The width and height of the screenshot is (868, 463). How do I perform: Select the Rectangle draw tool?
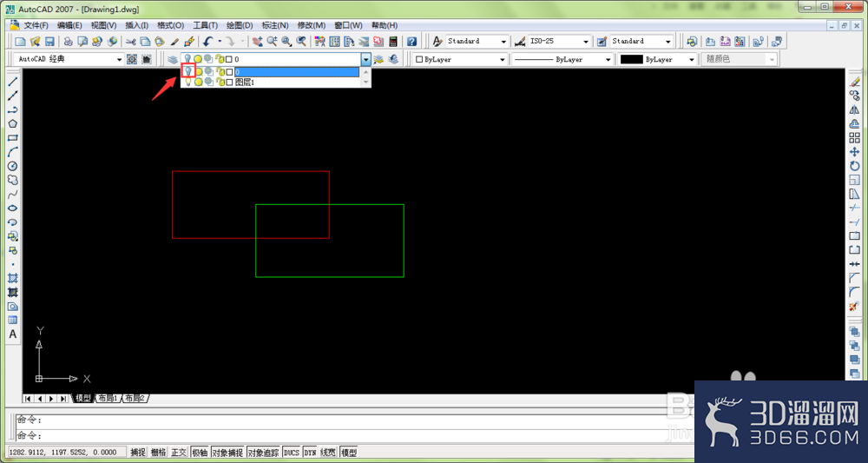tap(13, 138)
